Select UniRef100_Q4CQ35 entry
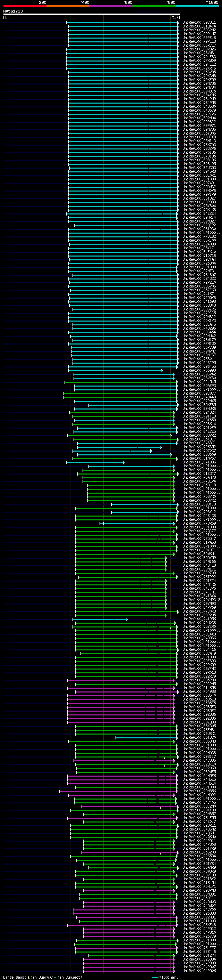 tap(199, 761)
